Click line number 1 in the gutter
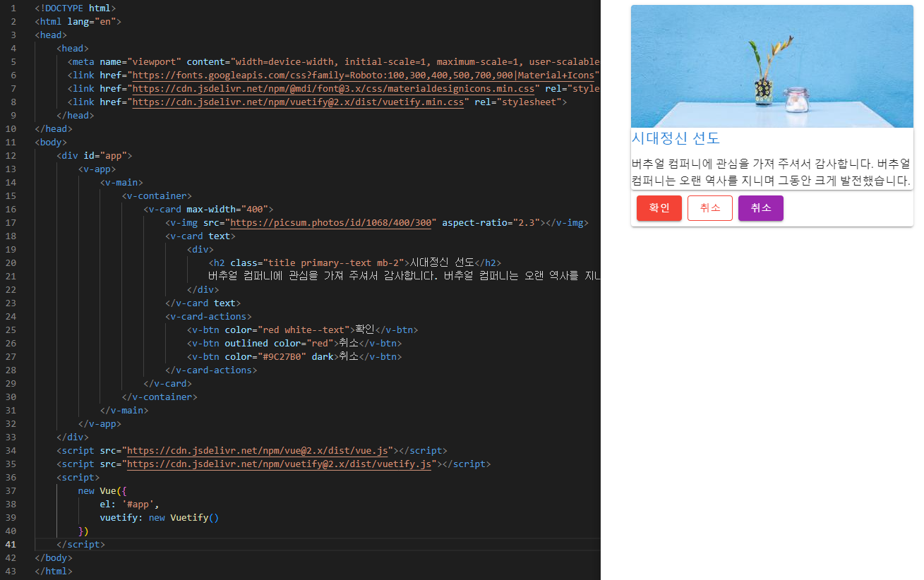 [x=13, y=8]
